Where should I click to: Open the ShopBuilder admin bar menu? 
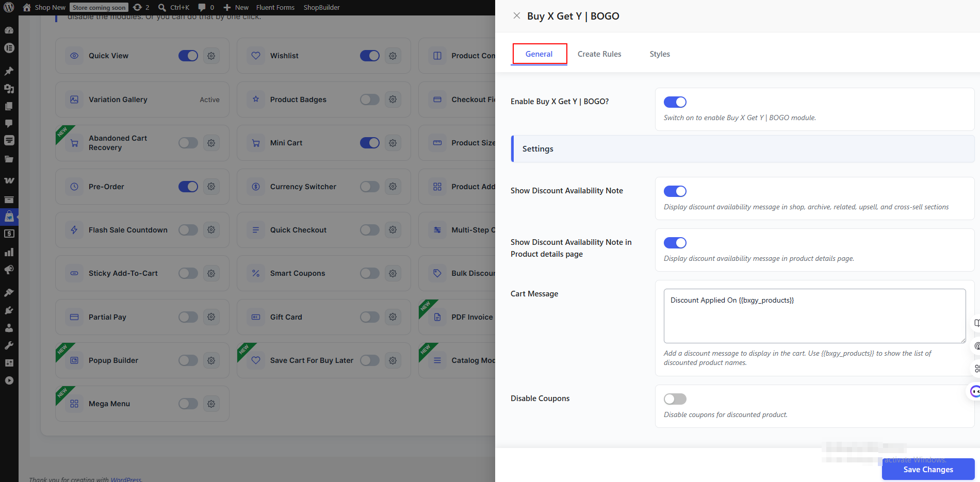pos(321,7)
